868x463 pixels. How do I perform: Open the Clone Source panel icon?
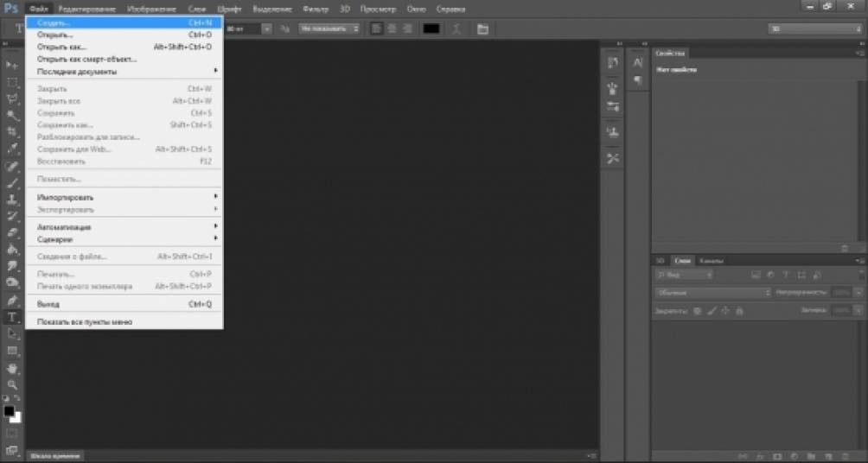(x=612, y=132)
